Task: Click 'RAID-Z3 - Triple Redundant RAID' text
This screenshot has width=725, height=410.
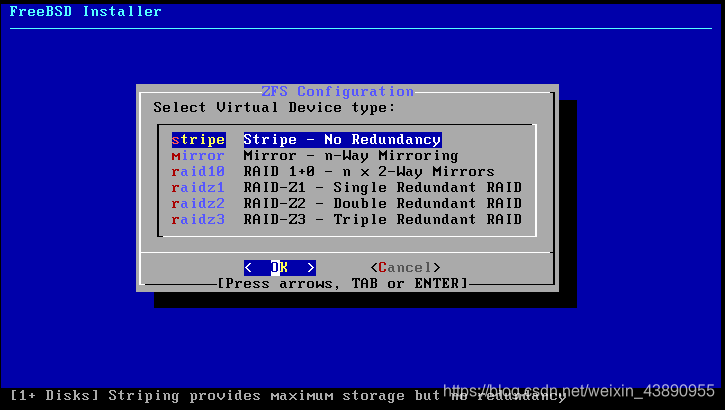Action: coord(383,220)
